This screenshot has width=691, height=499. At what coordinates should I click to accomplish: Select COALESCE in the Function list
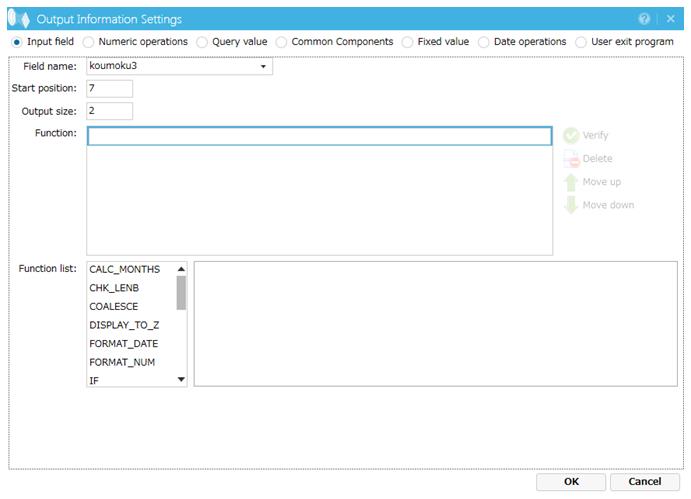tap(114, 306)
